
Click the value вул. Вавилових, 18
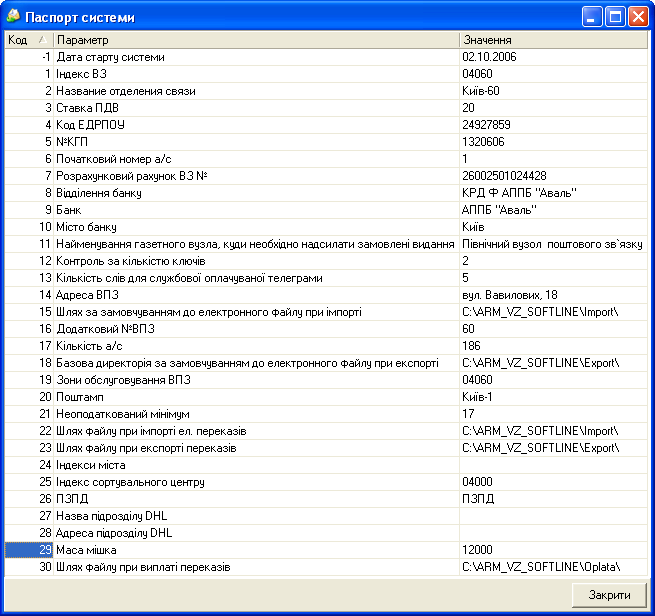[510, 295]
